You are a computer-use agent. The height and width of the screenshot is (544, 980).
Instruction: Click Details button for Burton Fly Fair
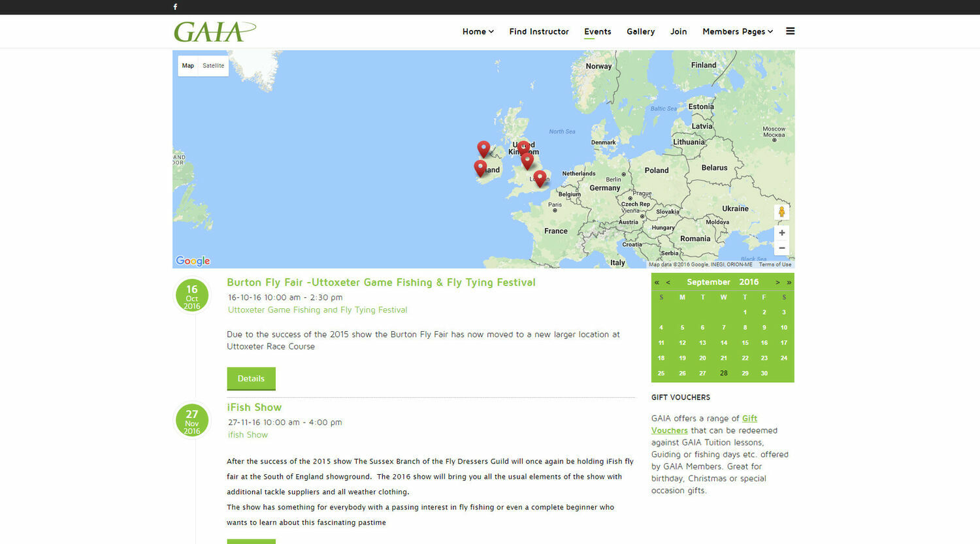[x=251, y=379]
